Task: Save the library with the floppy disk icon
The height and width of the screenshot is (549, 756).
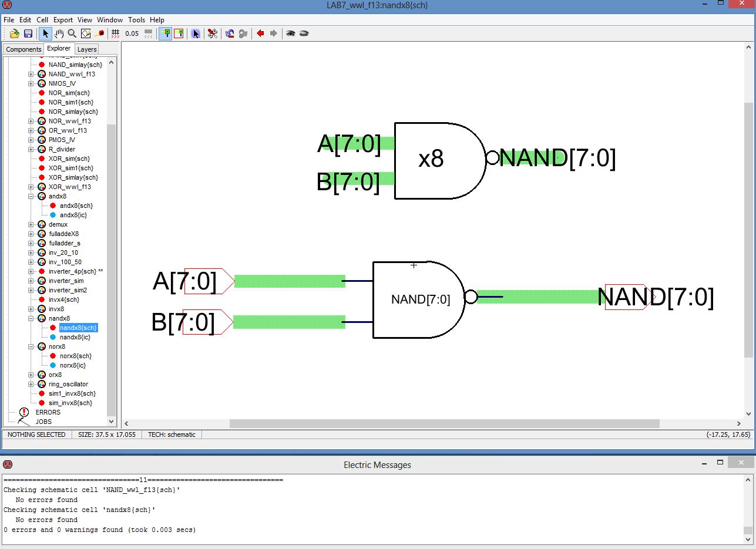Action: tap(28, 33)
